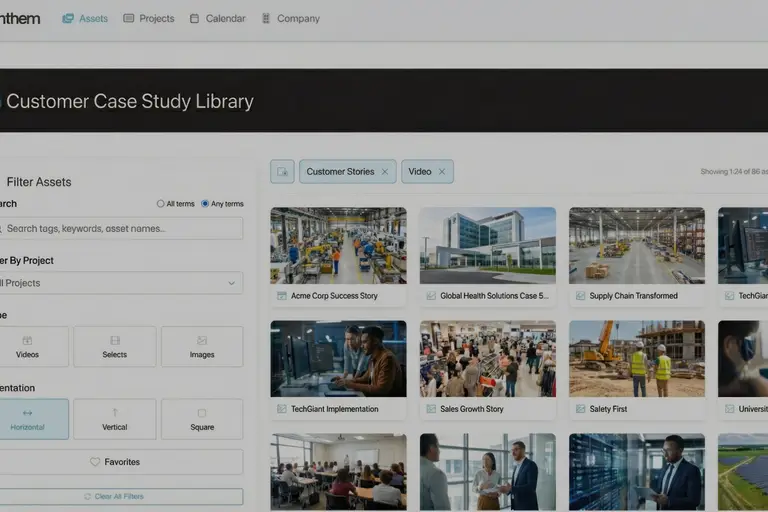Expand the All Projects dropdown
Viewport: 768px width, 512px height.
tap(120, 283)
